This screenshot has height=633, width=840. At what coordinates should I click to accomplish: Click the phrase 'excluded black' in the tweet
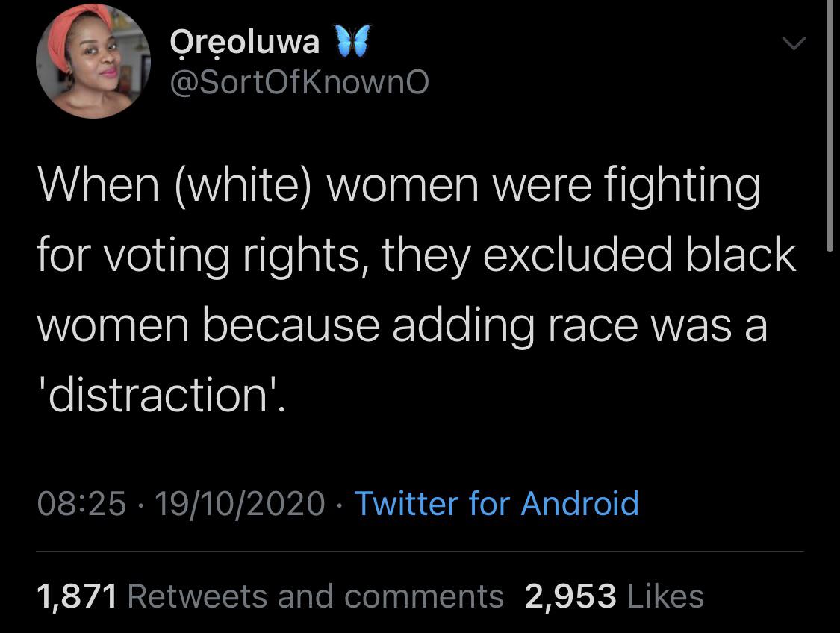pos(640,254)
